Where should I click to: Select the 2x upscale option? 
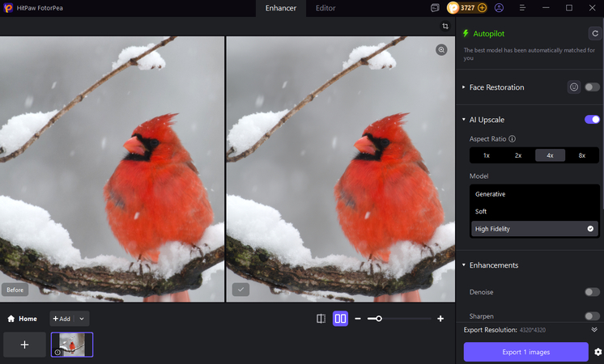(518, 155)
